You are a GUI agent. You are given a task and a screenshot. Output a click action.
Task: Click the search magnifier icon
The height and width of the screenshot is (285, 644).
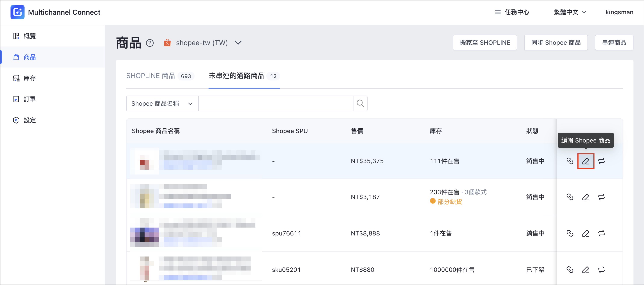(x=360, y=103)
